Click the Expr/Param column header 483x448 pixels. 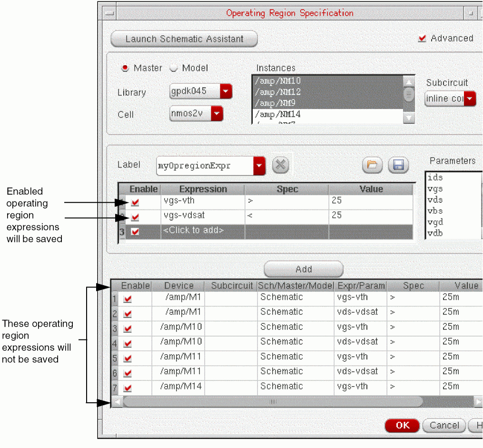coord(361,286)
